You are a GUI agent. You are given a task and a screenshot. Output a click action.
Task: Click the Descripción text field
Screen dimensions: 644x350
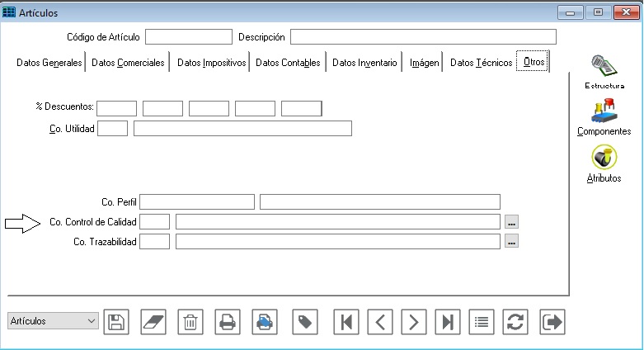(423, 37)
